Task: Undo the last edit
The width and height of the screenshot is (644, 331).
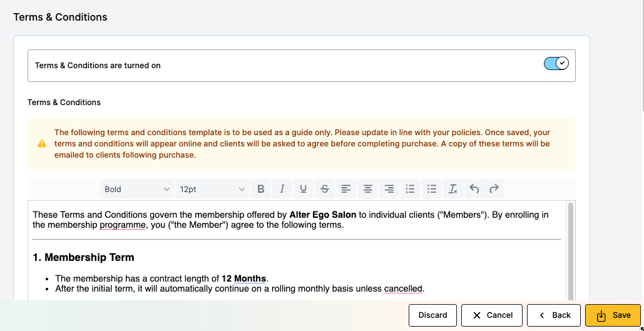Action: coord(474,189)
